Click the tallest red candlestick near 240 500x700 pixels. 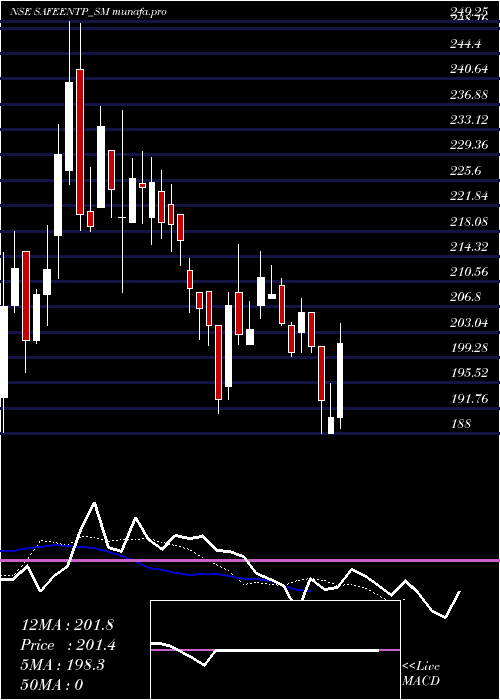tap(80, 142)
